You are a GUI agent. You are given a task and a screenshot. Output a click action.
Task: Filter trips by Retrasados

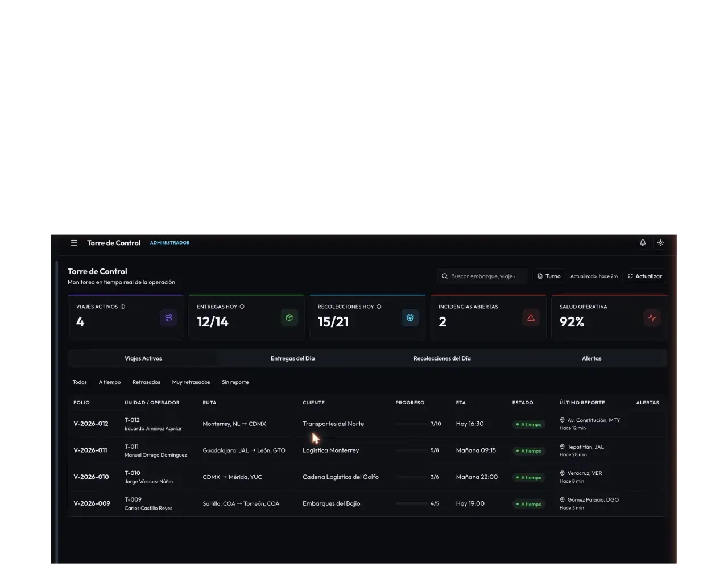(x=146, y=382)
